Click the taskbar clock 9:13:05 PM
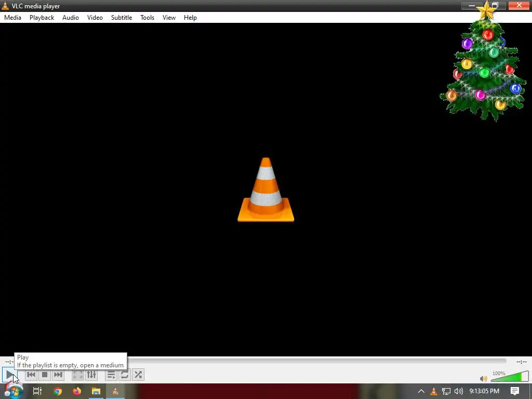Image resolution: width=532 pixels, height=399 pixels. click(x=484, y=391)
